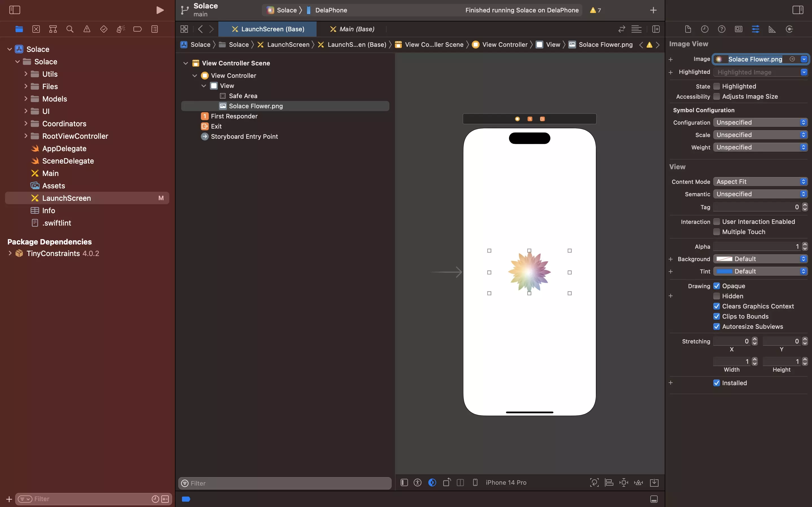The image size is (812, 507).
Task: Open the Symbol navigator
Action: [53, 29]
